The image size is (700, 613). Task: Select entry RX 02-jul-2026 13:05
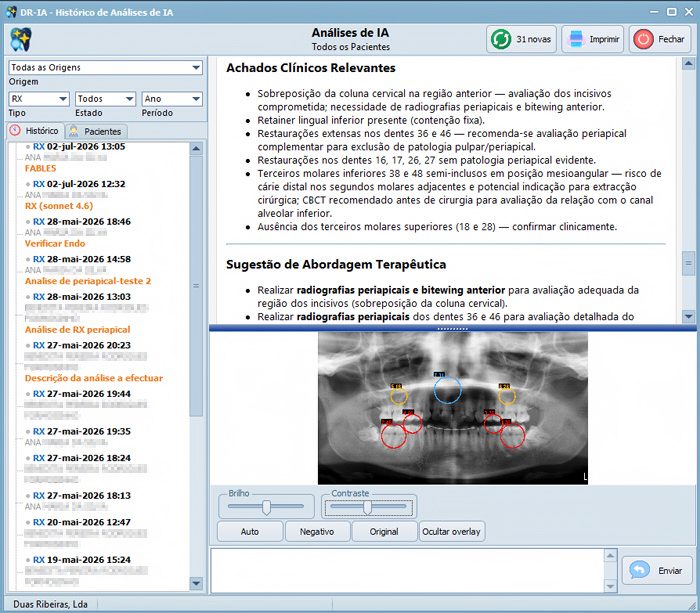click(79, 146)
